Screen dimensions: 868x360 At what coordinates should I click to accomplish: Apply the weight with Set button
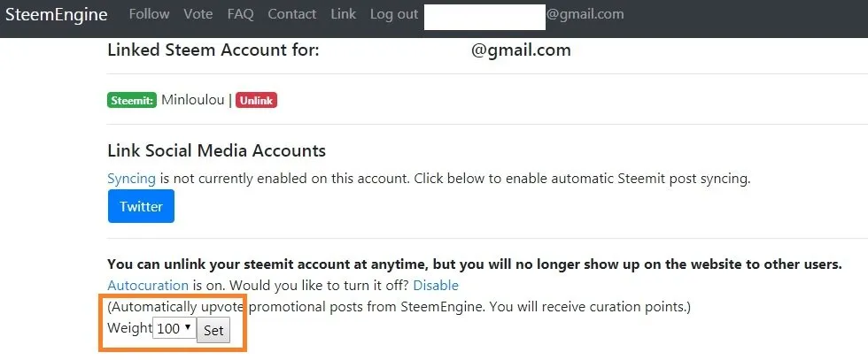[x=213, y=330]
